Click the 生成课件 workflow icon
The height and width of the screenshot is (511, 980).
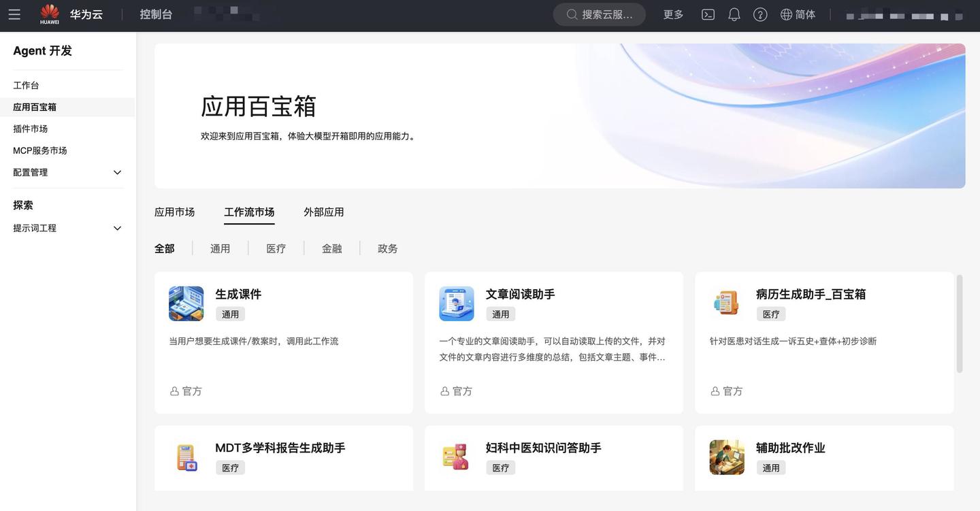pyautogui.click(x=186, y=303)
